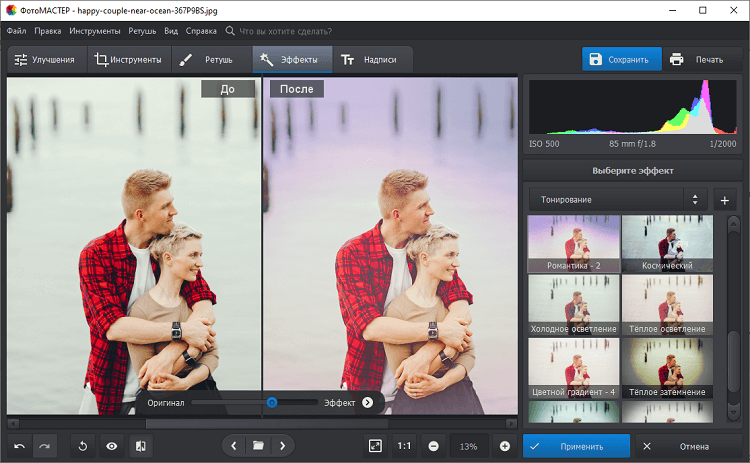The width and height of the screenshot is (750, 463).
Task: Click the fit-to-screen icon
Action: pyautogui.click(x=375, y=446)
